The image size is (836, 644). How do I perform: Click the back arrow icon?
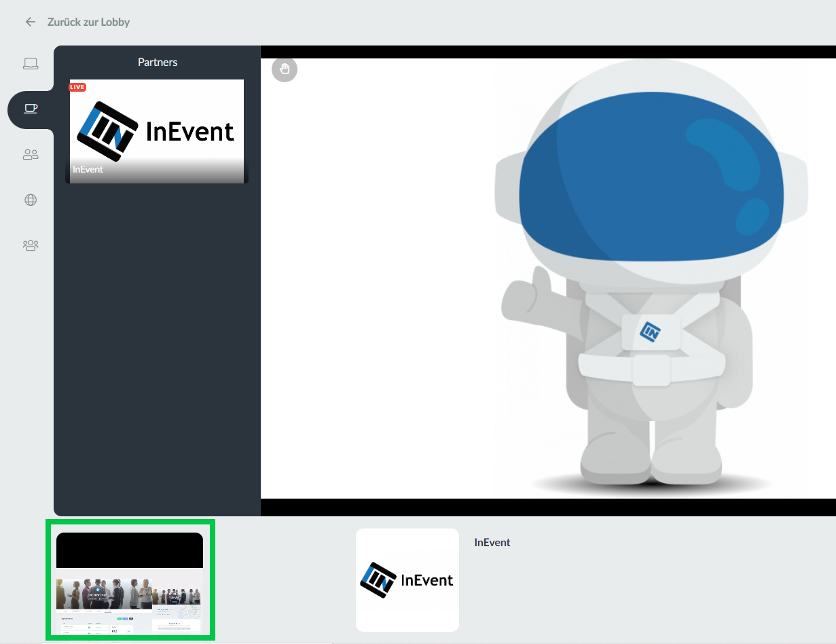[30, 22]
